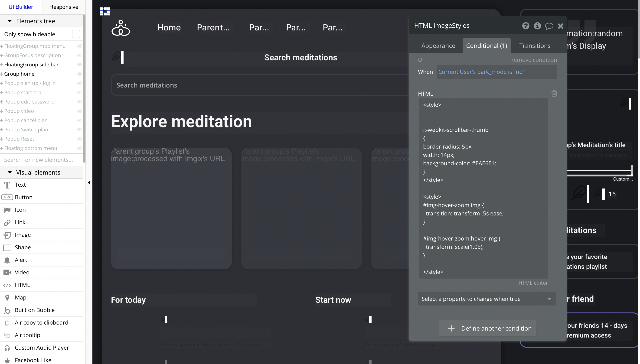640x364 pixels.
Task: Switch to the Appearance tab
Action: [x=438, y=46]
